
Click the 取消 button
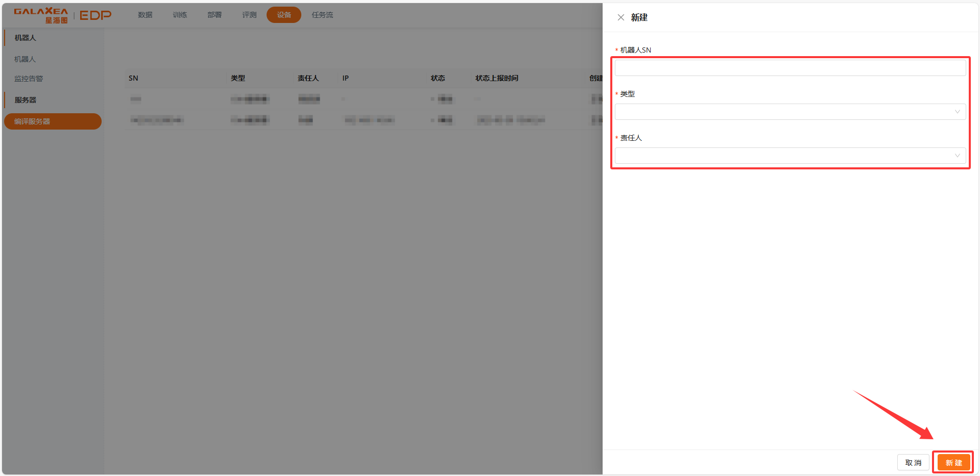913,462
